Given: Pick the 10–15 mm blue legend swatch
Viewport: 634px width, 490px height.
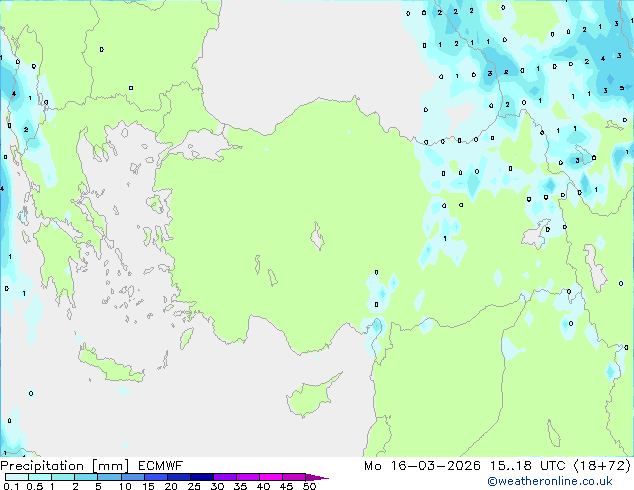Looking at the screenshot, I should [132, 477].
